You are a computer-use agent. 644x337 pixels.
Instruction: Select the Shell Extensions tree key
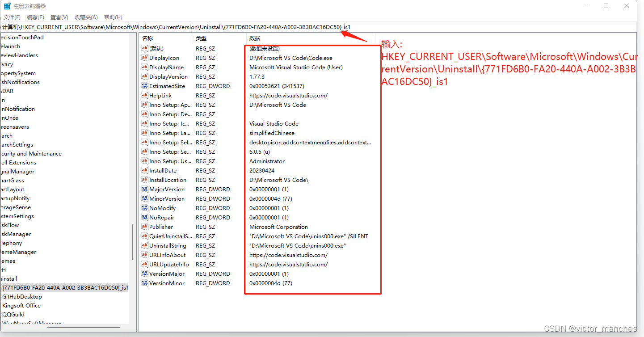[18, 162]
